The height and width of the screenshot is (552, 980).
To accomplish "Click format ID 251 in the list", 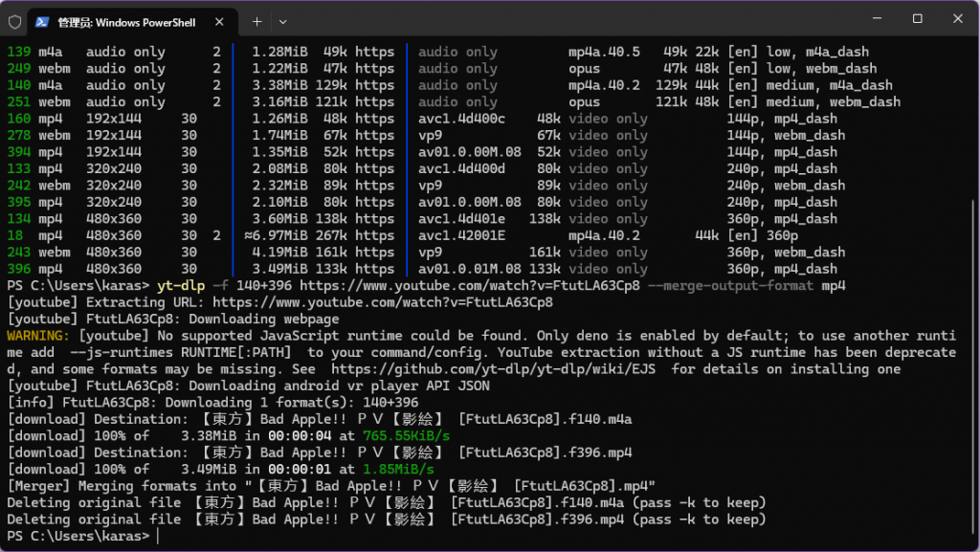I will pos(18,101).
